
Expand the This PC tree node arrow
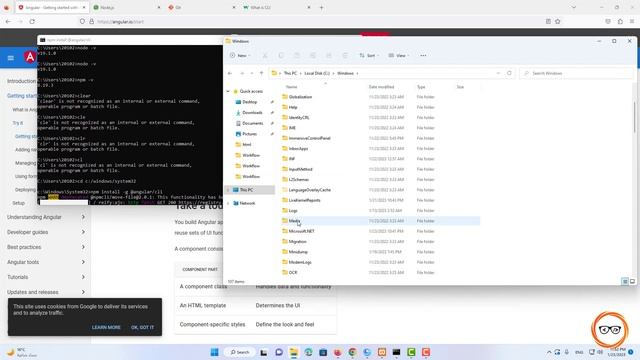228,190
